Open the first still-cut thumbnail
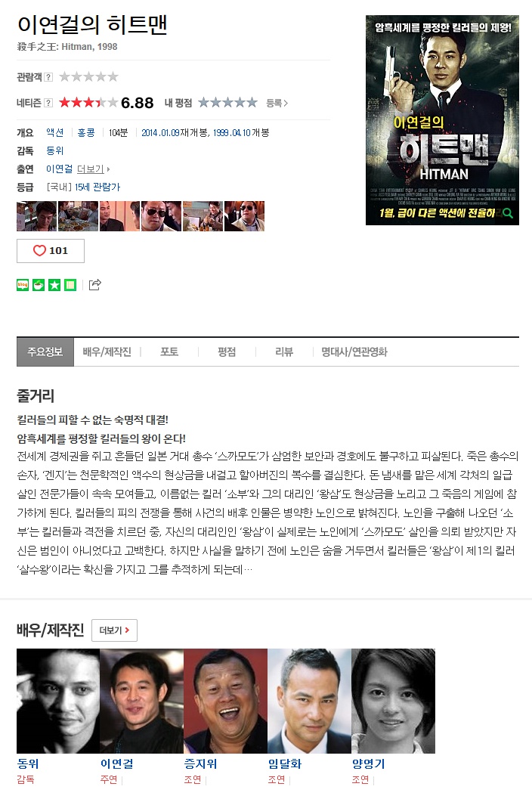This screenshot has width=532, height=799. tap(37, 216)
